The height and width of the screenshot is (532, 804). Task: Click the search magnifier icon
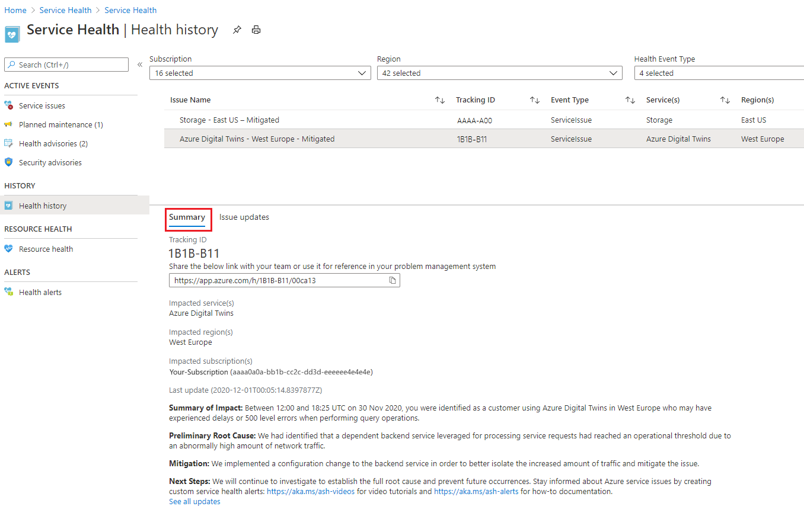tap(12, 65)
